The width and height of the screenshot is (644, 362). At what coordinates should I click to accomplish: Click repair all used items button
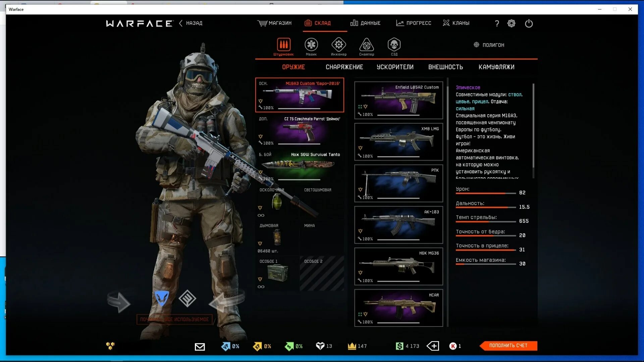[174, 319]
